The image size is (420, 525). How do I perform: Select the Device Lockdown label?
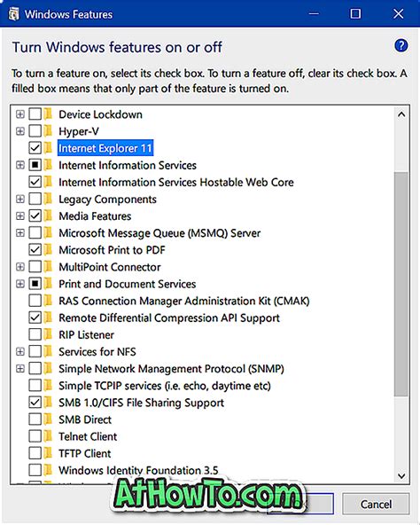100,114
